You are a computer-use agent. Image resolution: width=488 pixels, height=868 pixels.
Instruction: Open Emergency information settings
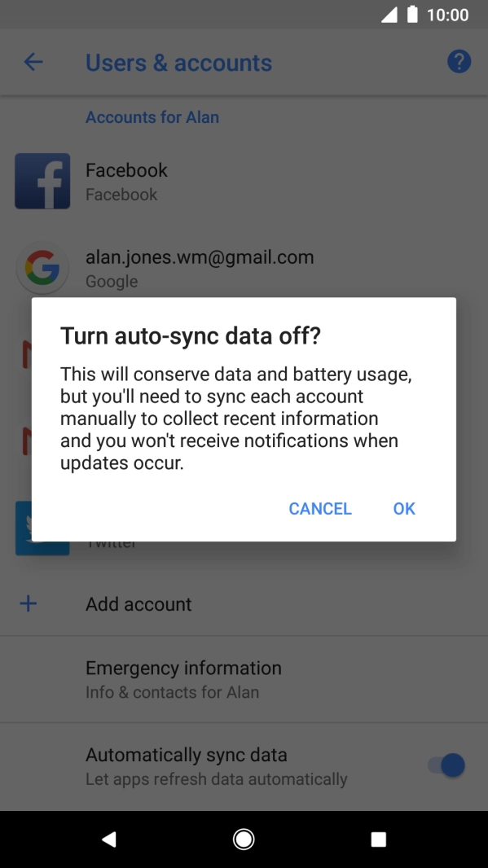(244, 679)
